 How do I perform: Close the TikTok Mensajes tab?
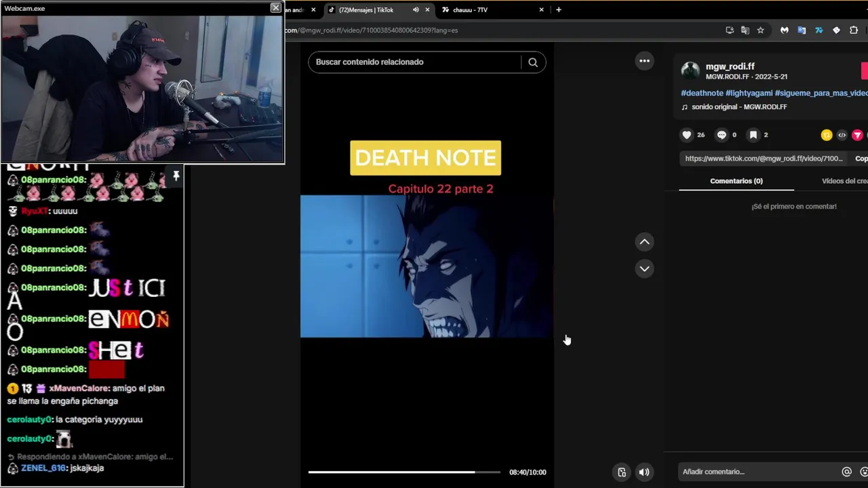click(427, 9)
